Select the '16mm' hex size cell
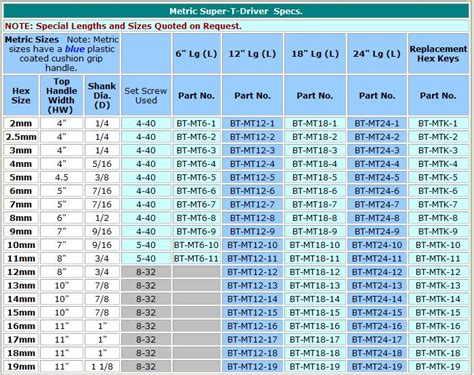Viewport: 474px width, 375px height. (x=21, y=326)
